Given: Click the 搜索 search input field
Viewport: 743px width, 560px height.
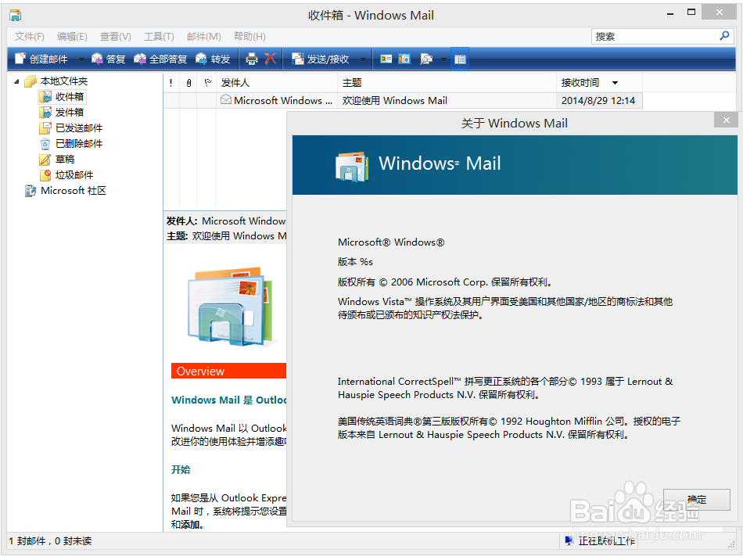Looking at the screenshot, I should 654,37.
